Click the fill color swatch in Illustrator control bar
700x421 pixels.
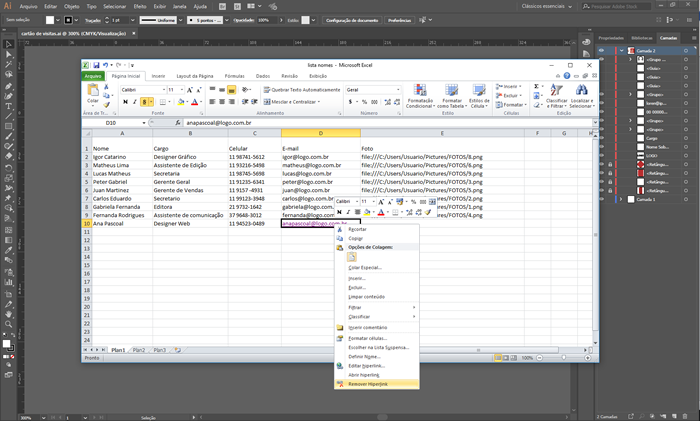(50, 20)
